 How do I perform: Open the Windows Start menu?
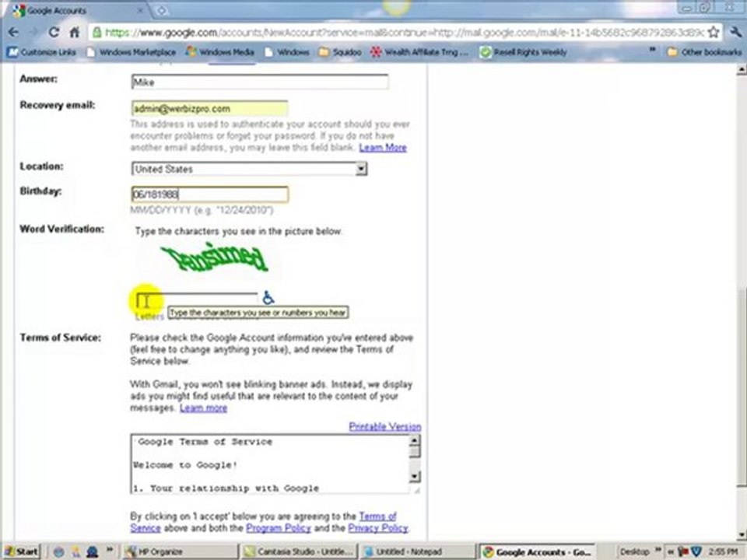[21, 552]
